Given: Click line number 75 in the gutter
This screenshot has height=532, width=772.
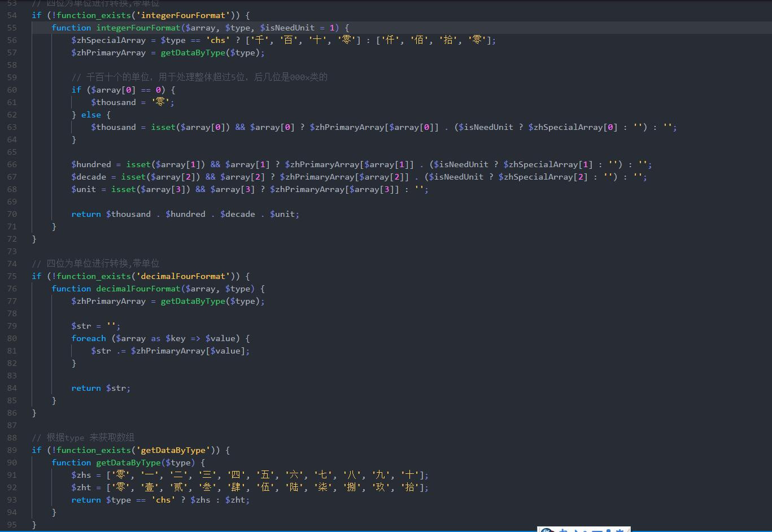Looking at the screenshot, I should tap(12, 276).
